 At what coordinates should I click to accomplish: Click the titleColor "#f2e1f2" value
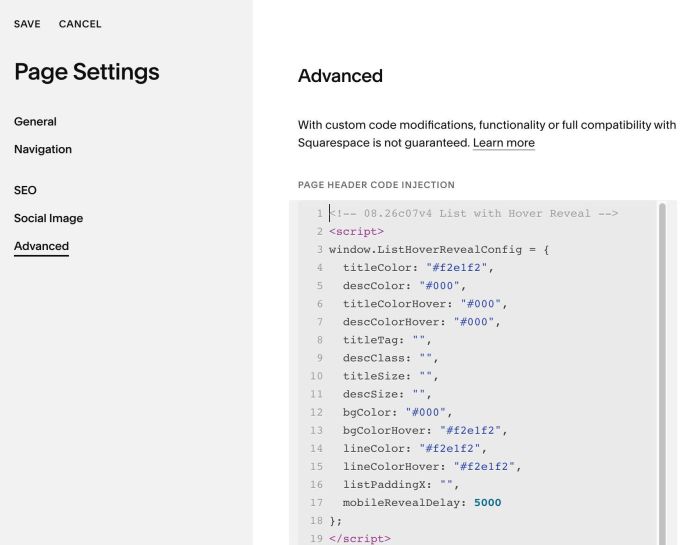point(456,268)
